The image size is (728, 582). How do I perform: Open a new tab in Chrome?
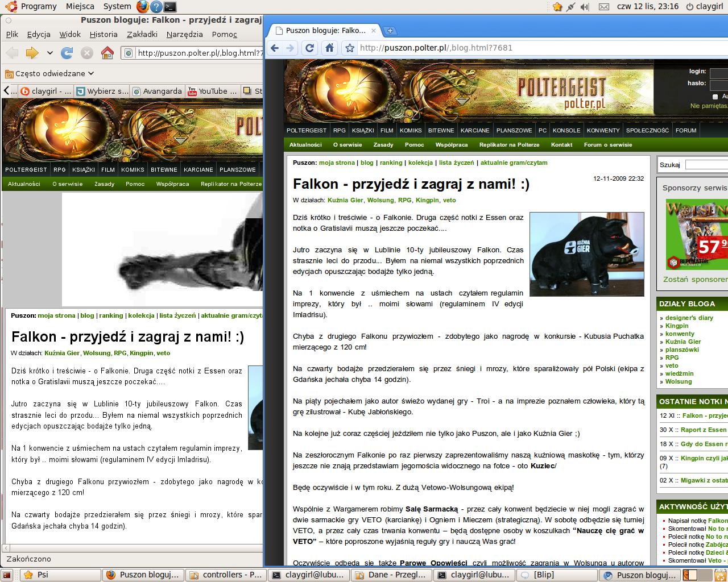390,31
